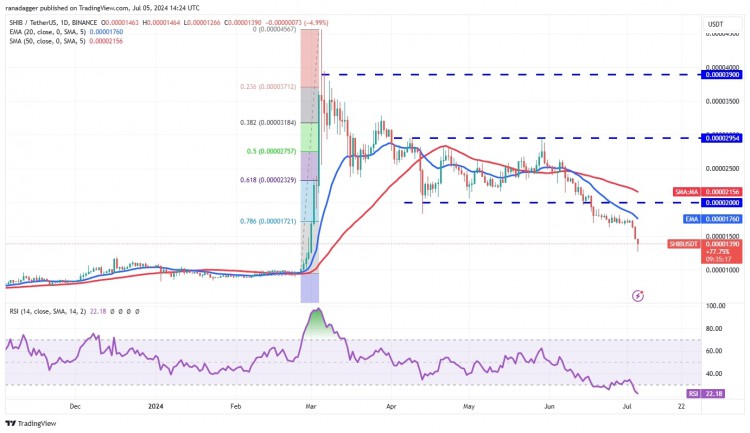Click the RSI 100.00 scale value

coord(715,306)
